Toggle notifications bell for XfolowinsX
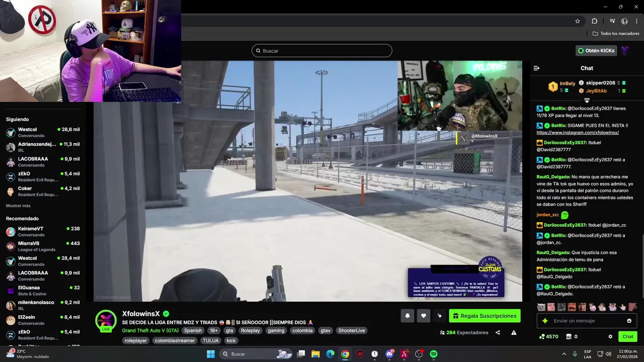Screen dimensions: 644x362 408,316
